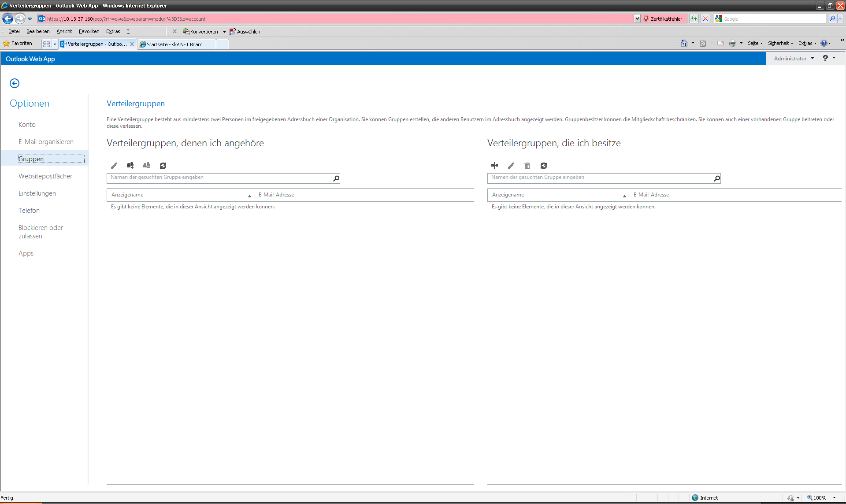Refresh the groups I own list

544,166
